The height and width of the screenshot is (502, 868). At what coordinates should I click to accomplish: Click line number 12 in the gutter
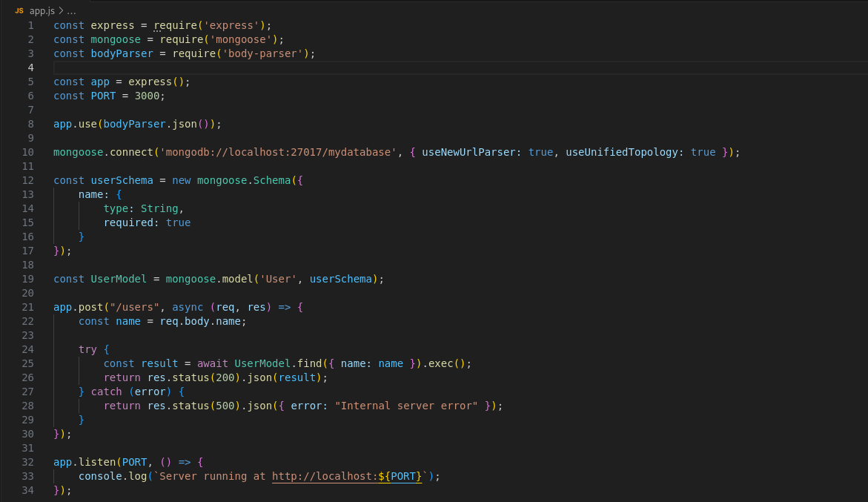pyautogui.click(x=28, y=180)
